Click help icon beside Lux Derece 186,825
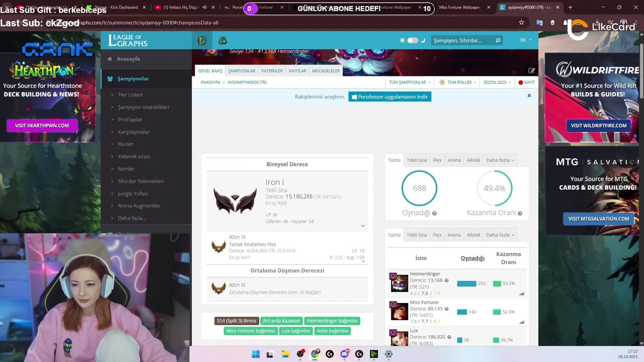Image resolution: width=644 pixels, height=362 pixels. tap(449, 337)
